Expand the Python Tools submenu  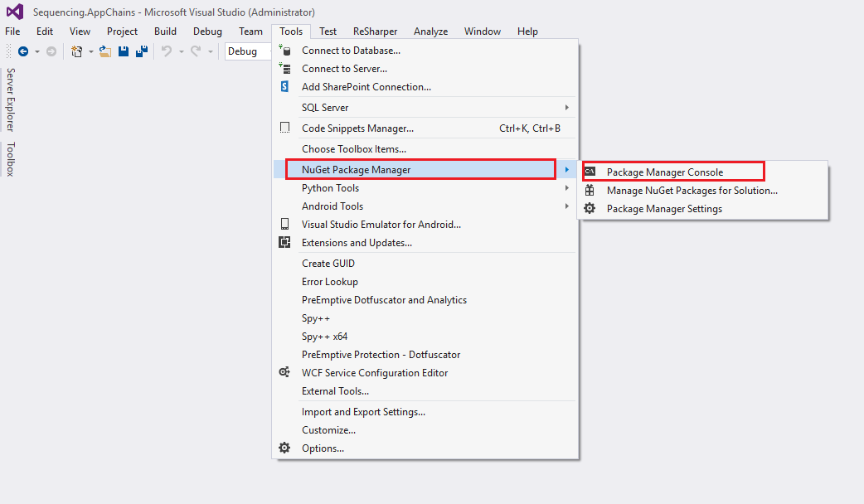click(x=425, y=188)
